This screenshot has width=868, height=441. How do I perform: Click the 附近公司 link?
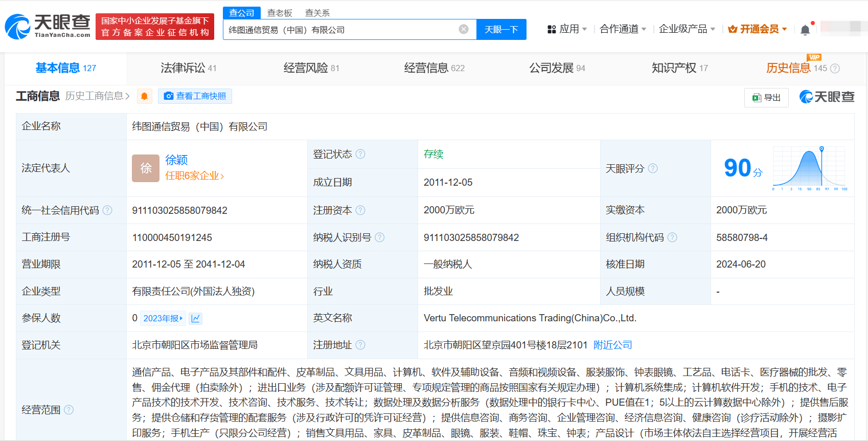[612, 345]
